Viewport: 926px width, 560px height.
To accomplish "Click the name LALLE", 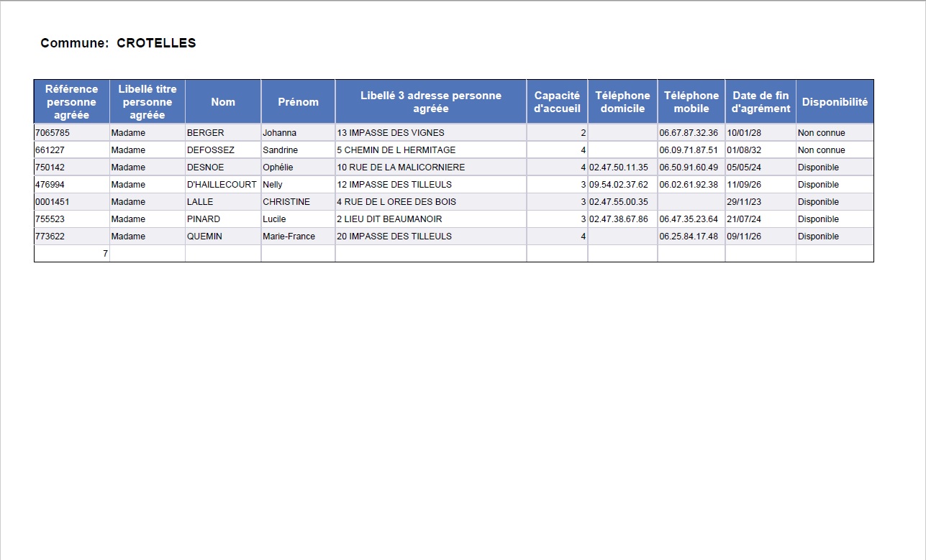I will (x=200, y=202).
